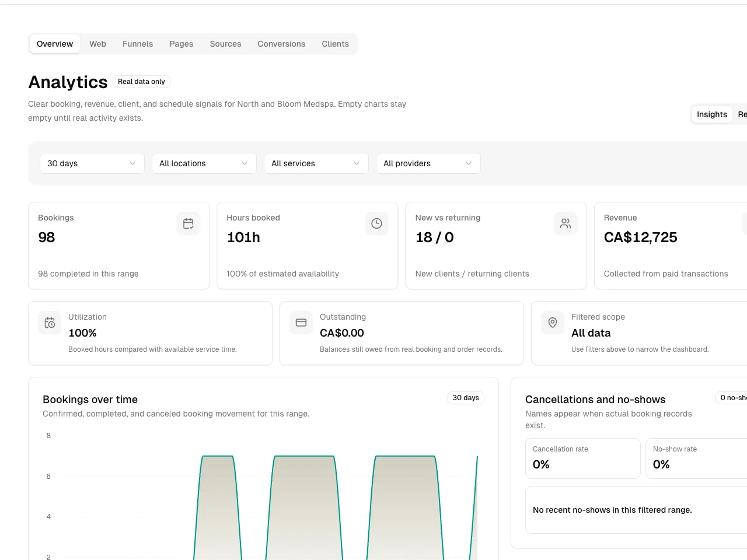
Task: Open the Pages tab
Action: click(181, 44)
